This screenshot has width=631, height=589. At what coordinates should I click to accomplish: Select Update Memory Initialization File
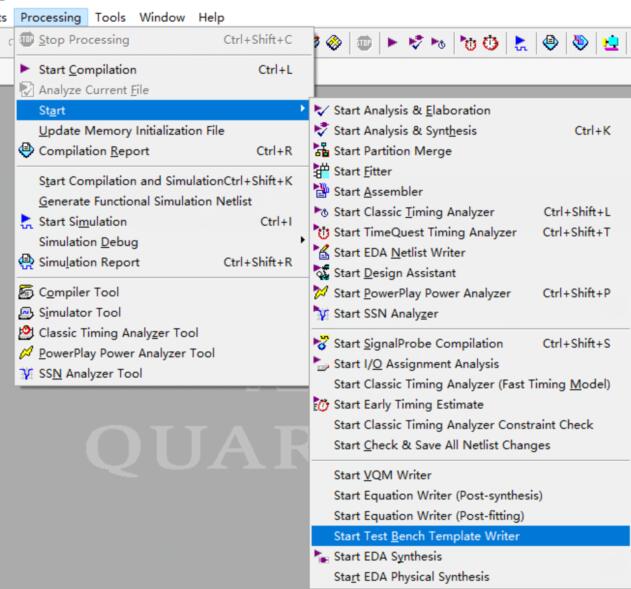pyautogui.click(x=165, y=130)
